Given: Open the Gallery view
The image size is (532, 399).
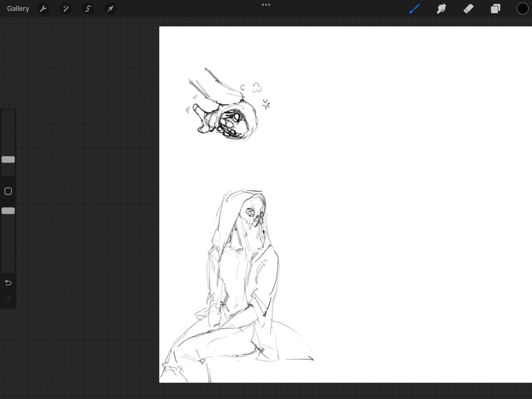Looking at the screenshot, I should coord(18,8).
